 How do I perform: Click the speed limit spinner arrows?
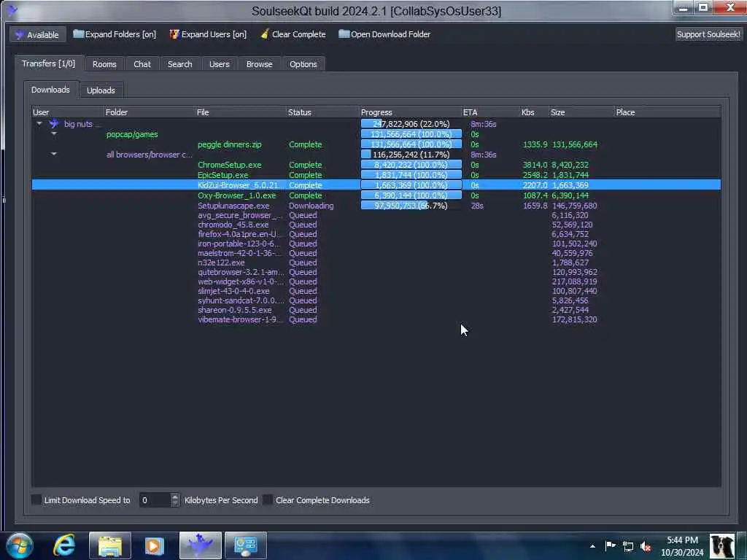[x=175, y=500]
